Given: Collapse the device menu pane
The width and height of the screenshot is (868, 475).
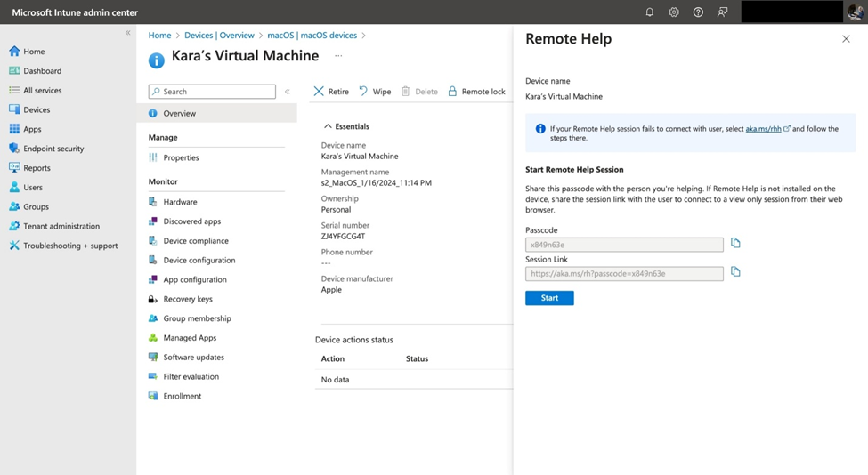Looking at the screenshot, I should tap(287, 92).
